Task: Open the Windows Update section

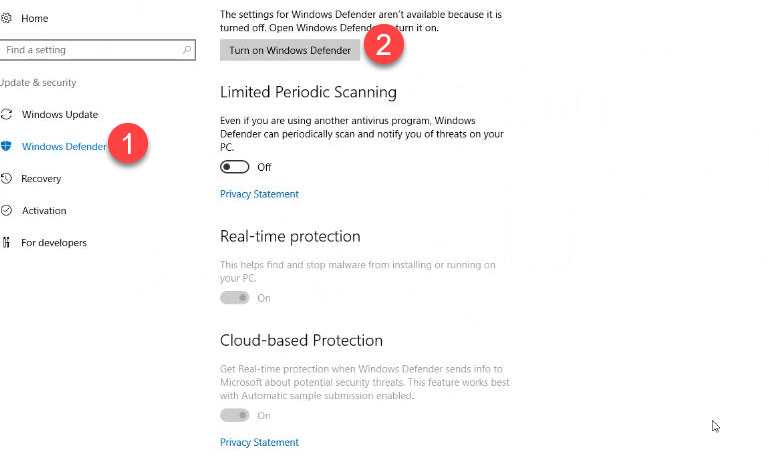Action: (60, 115)
